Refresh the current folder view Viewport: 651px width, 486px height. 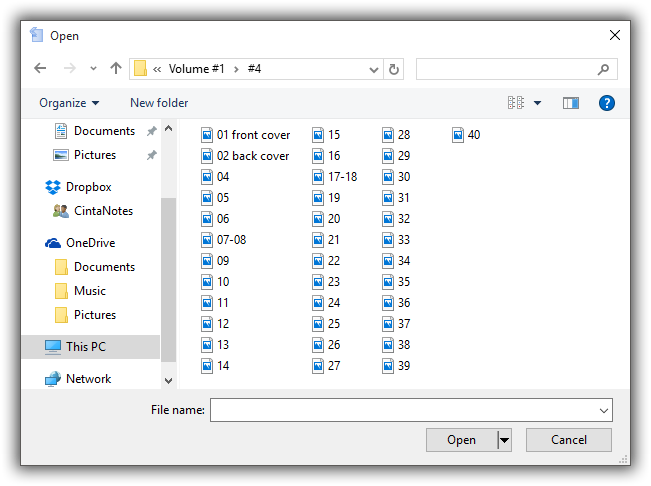coord(394,69)
